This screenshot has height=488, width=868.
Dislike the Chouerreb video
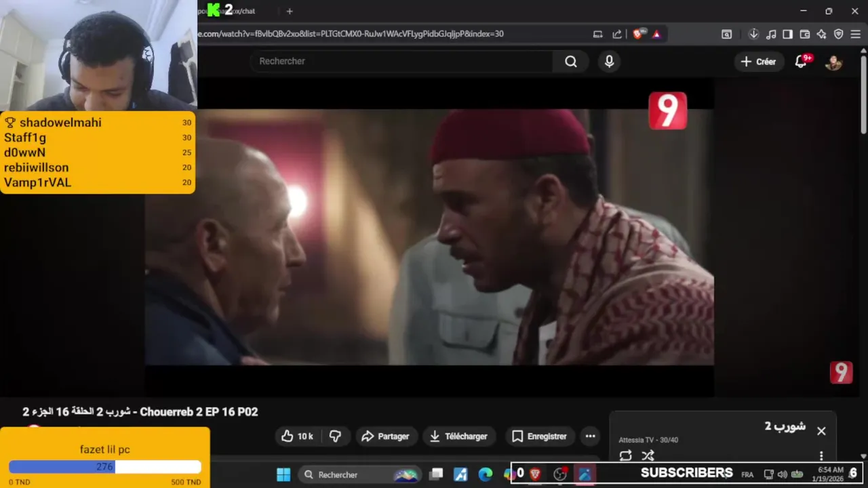pos(335,436)
